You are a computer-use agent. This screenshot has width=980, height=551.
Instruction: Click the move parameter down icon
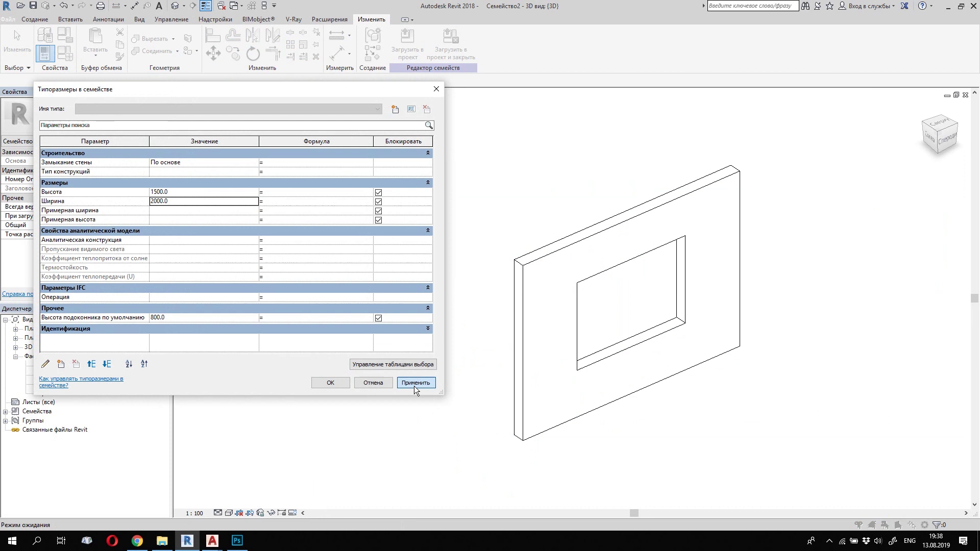pos(107,364)
